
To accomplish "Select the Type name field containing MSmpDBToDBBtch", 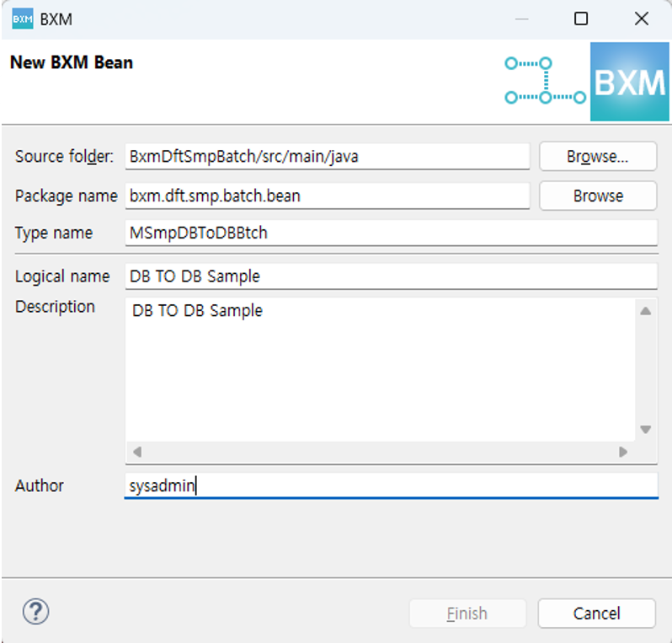I will [391, 233].
